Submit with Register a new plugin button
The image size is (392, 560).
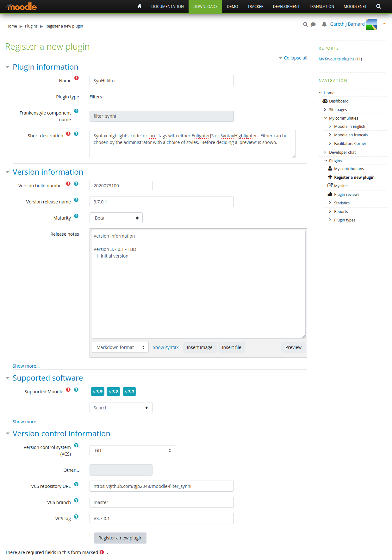click(x=120, y=538)
